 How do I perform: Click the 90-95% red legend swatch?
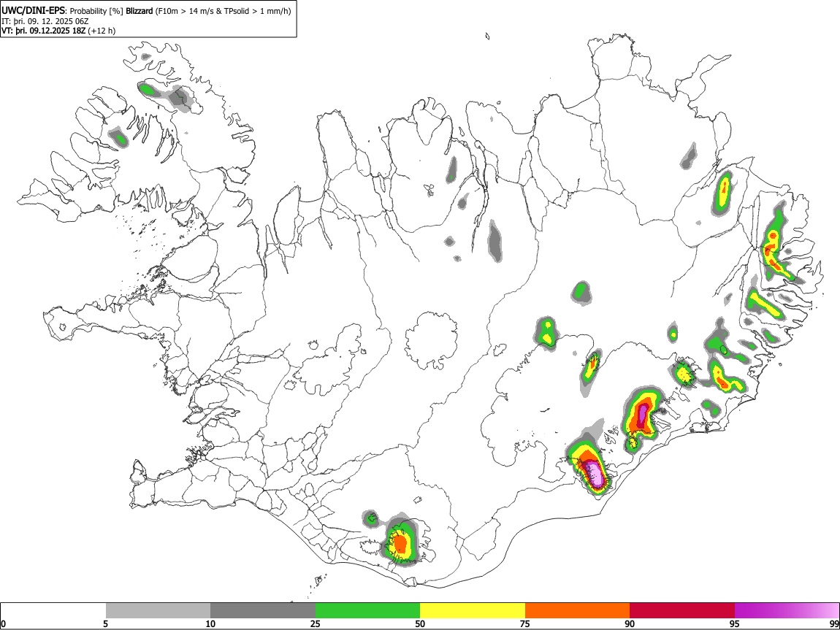[x=682, y=611]
